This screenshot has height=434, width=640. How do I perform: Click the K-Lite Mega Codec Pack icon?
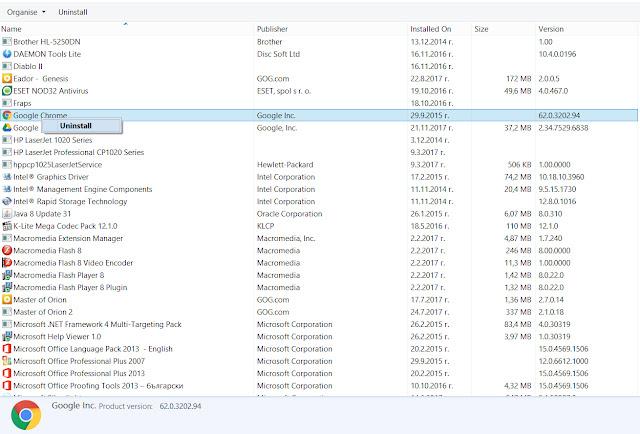tap(7, 226)
